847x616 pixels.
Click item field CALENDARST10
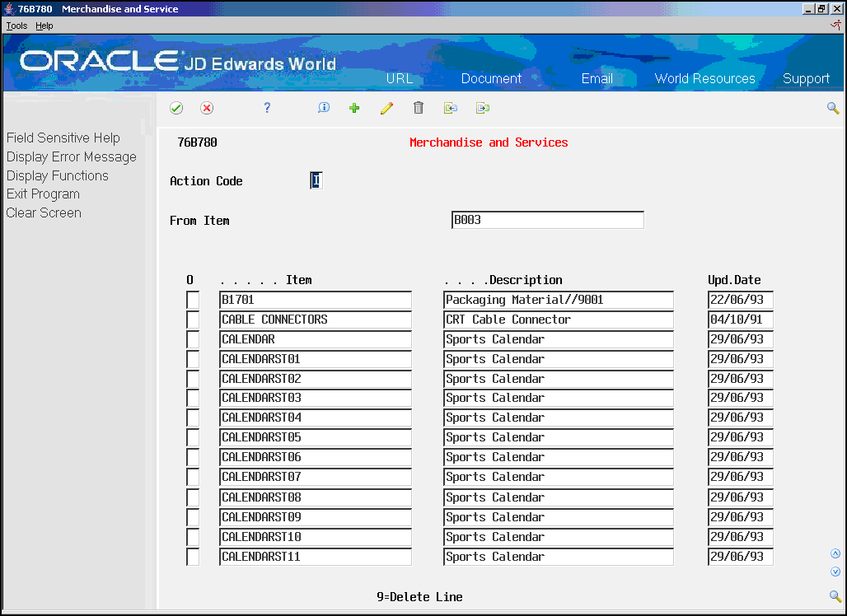click(316, 537)
